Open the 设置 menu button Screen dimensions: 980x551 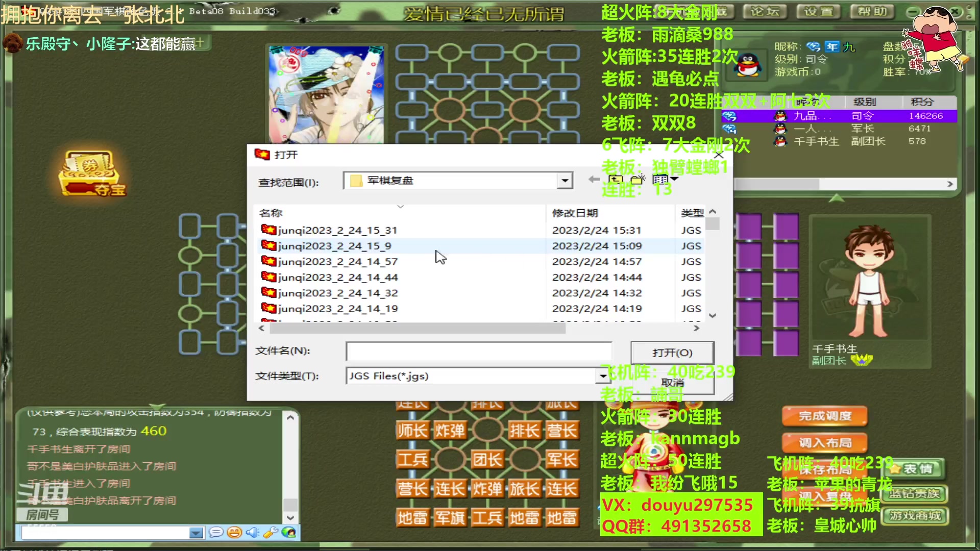(x=818, y=11)
